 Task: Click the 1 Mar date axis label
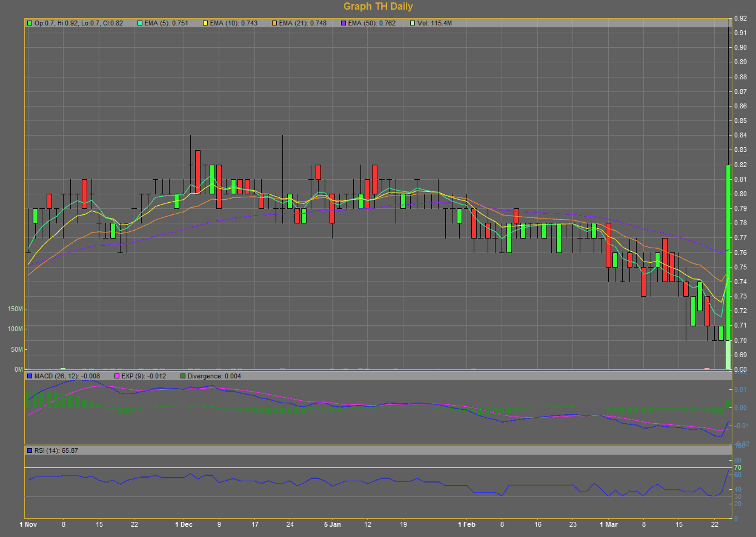(609, 524)
